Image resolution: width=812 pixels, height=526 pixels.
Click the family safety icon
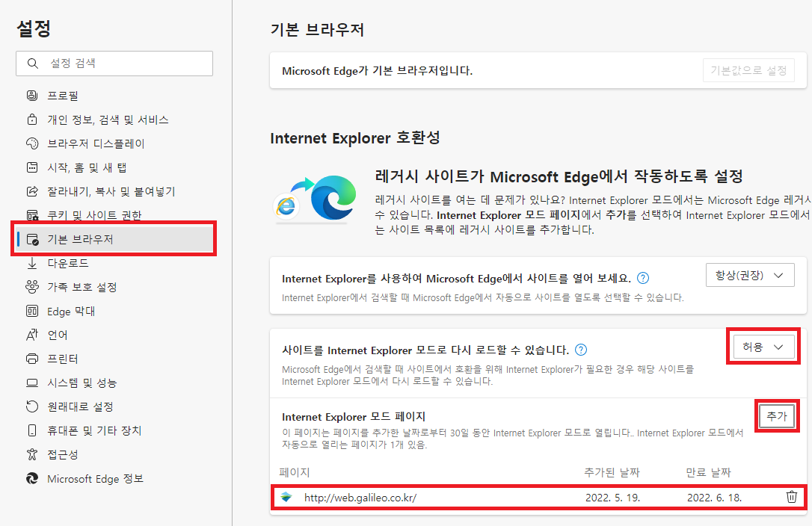coord(31,287)
